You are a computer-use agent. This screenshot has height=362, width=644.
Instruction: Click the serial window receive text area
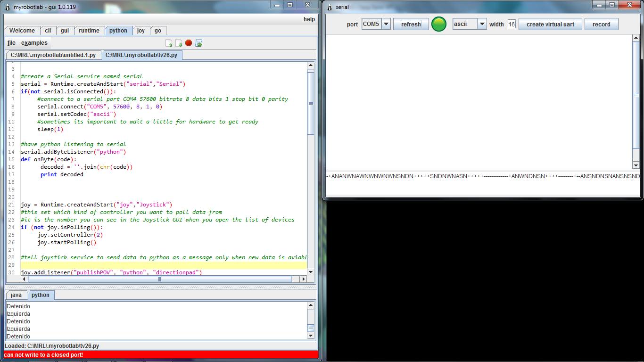(x=479, y=101)
